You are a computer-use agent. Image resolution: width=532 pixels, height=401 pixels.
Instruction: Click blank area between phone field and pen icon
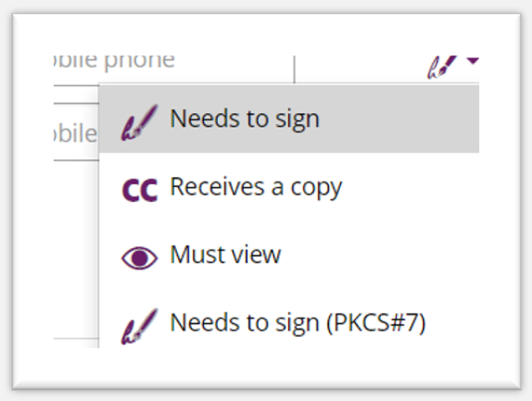(x=360, y=68)
